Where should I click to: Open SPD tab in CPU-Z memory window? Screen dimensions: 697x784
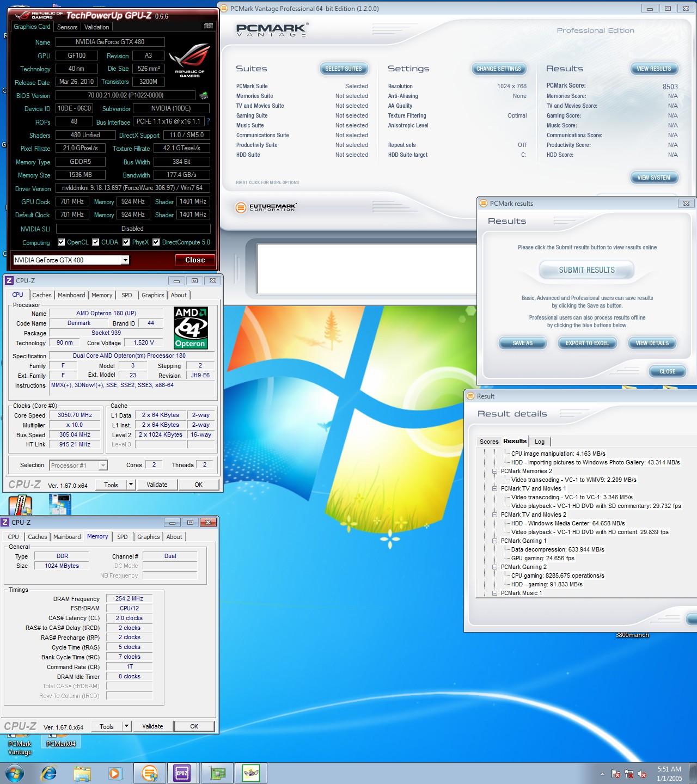pyautogui.click(x=123, y=537)
